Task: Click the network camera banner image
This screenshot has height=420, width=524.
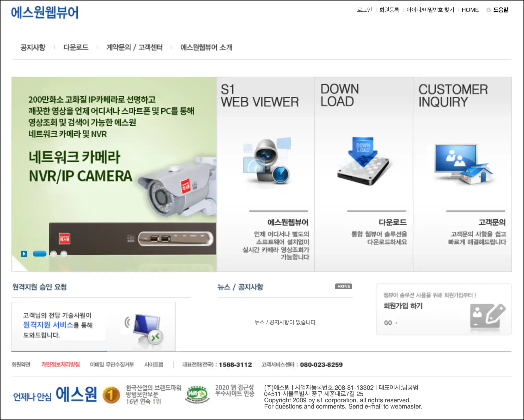Action: tap(114, 174)
